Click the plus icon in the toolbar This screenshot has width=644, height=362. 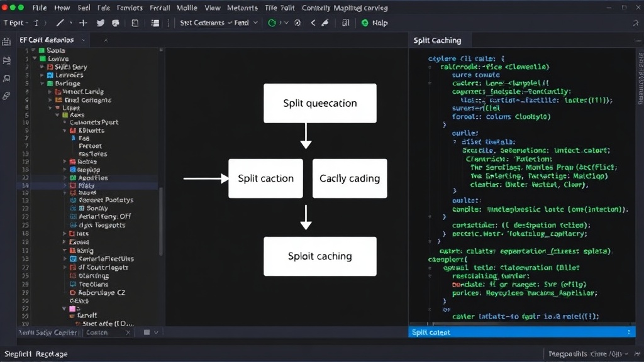click(84, 23)
